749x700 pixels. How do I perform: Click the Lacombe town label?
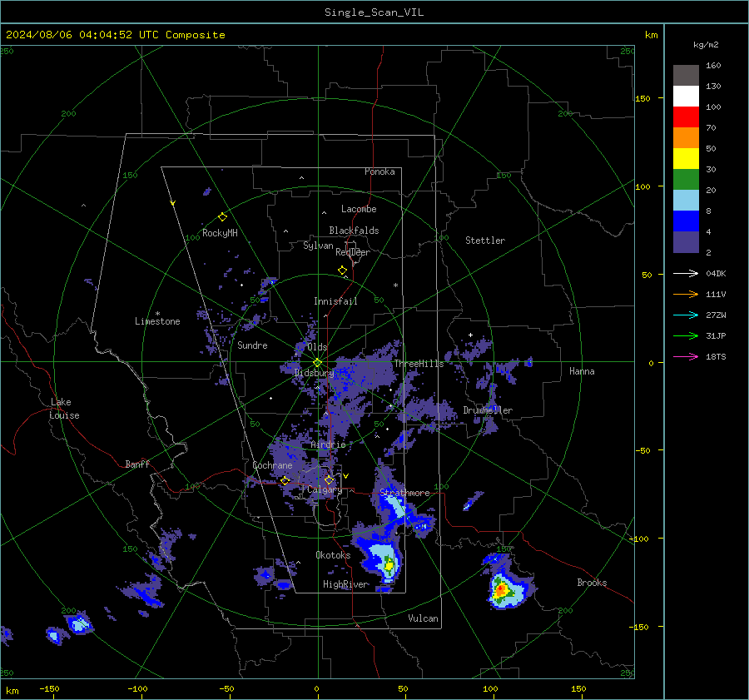pos(359,209)
